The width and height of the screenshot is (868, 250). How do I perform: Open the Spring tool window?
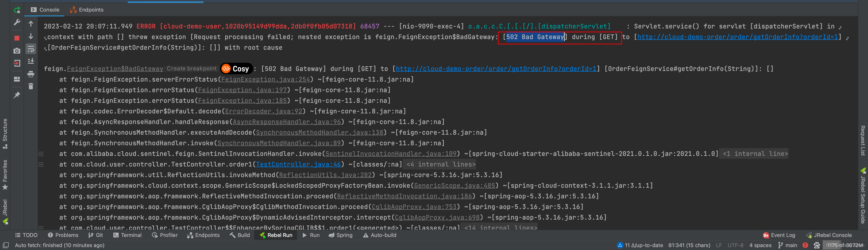341,235
